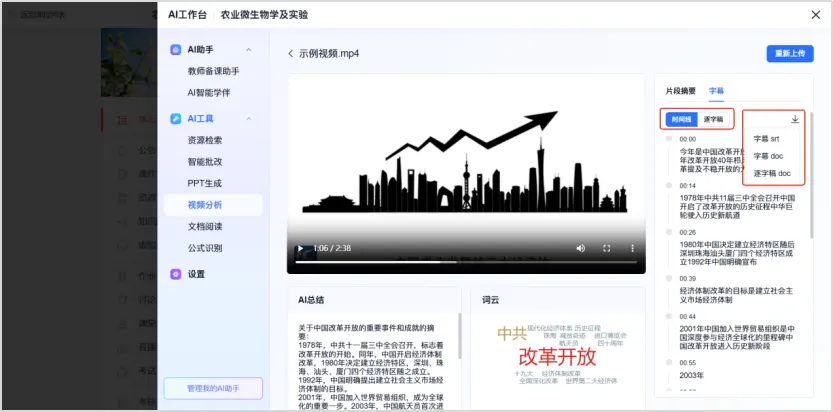Viewport: 833px width, 412px height.
Task: Choose 字幕 doc from download menu
Action: 768,156
